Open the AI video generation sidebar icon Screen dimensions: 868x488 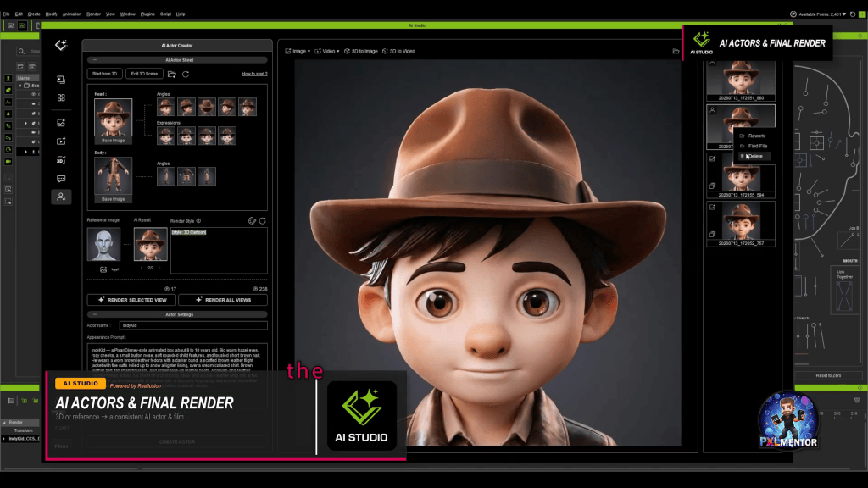61,141
